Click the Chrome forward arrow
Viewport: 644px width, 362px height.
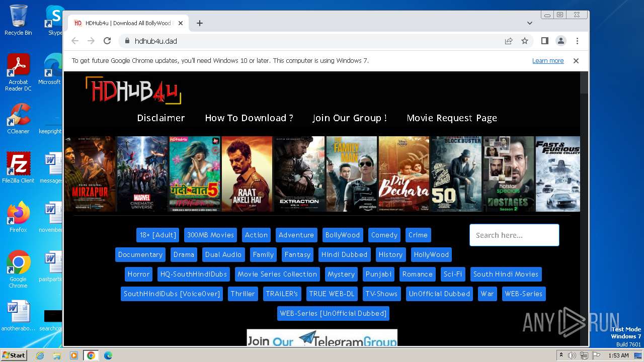pyautogui.click(x=91, y=41)
